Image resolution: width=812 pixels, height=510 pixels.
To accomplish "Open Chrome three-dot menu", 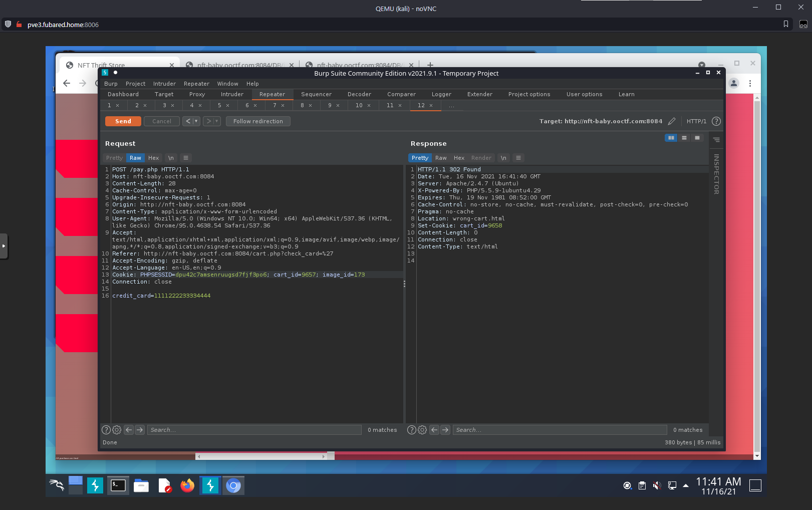I will 750,83.
